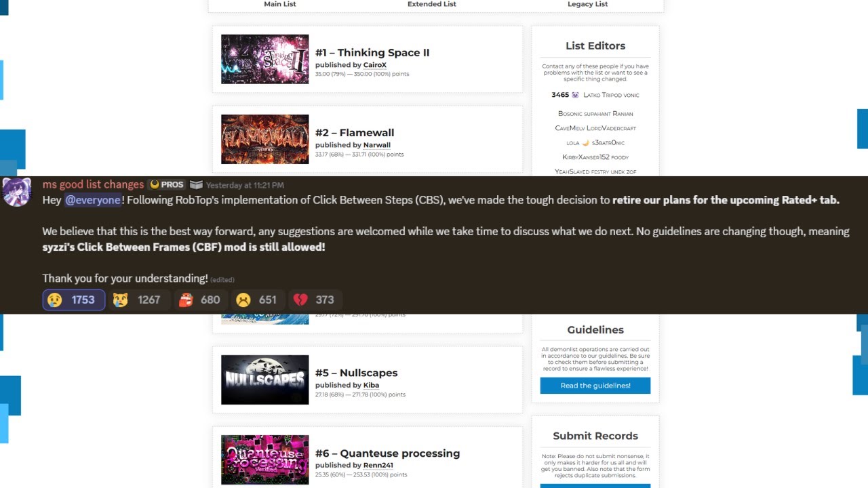Image resolution: width=868 pixels, height=488 pixels.
Task: Switch to the Legacy List tab
Action: tap(588, 4)
